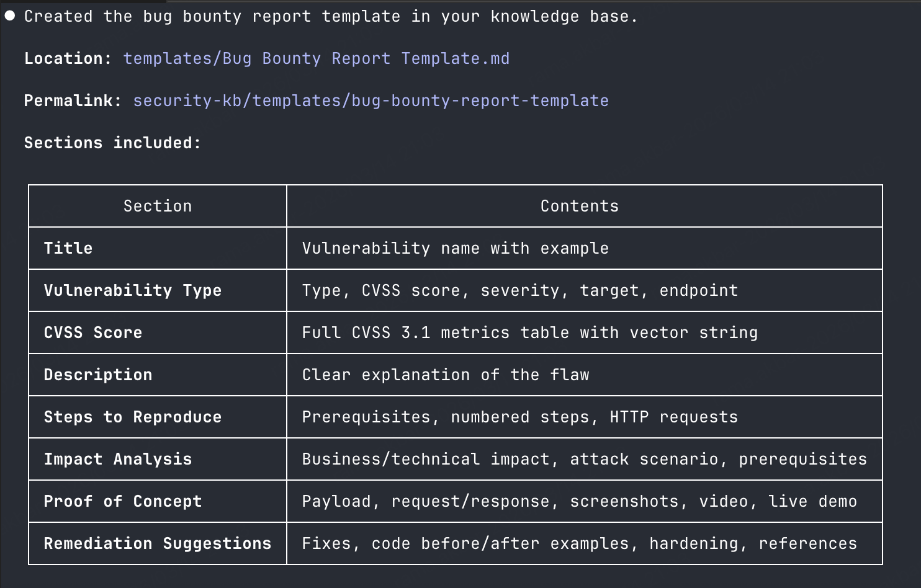Select "Clear explanation of the flaw" text
This screenshot has height=588, width=921.
pos(446,375)
